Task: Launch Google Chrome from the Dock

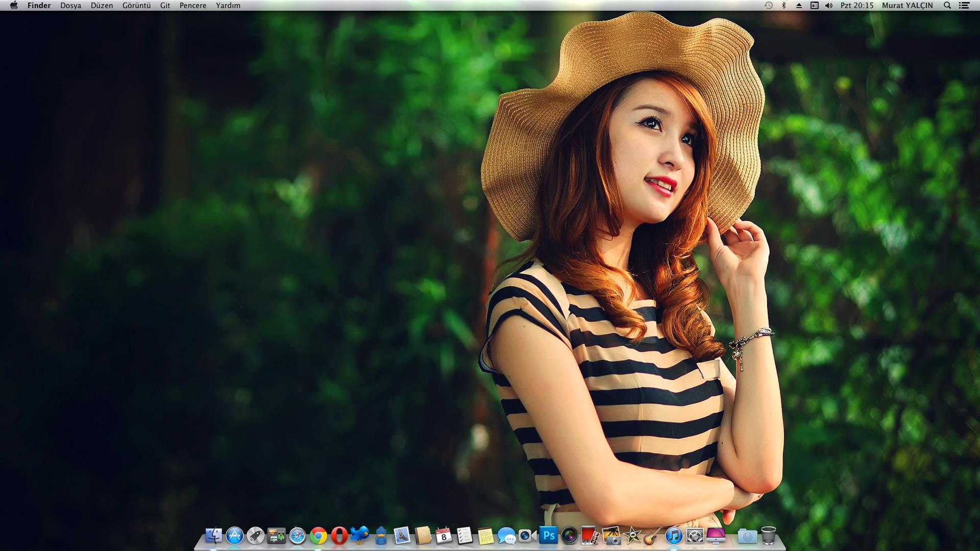Action: (x=318, y=536)
